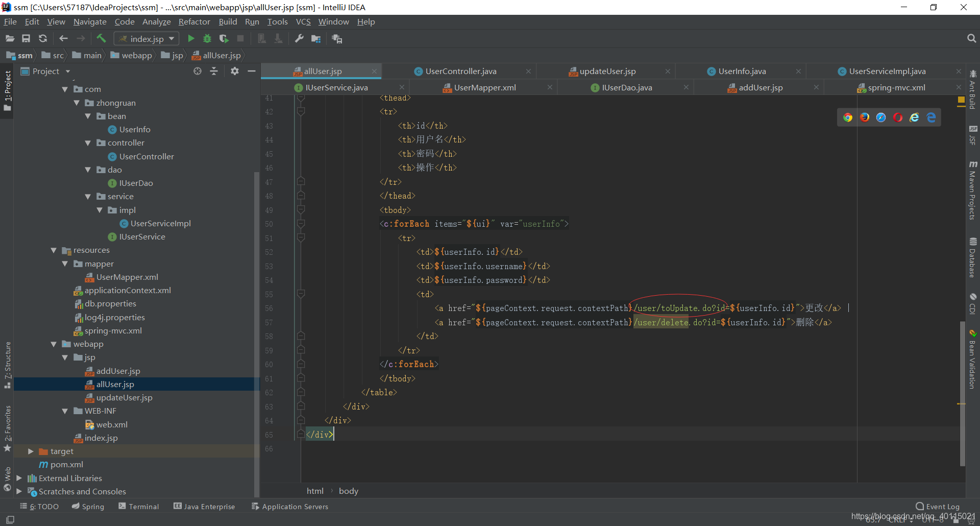Collapse the WEB-INF folder

[65, 411]
